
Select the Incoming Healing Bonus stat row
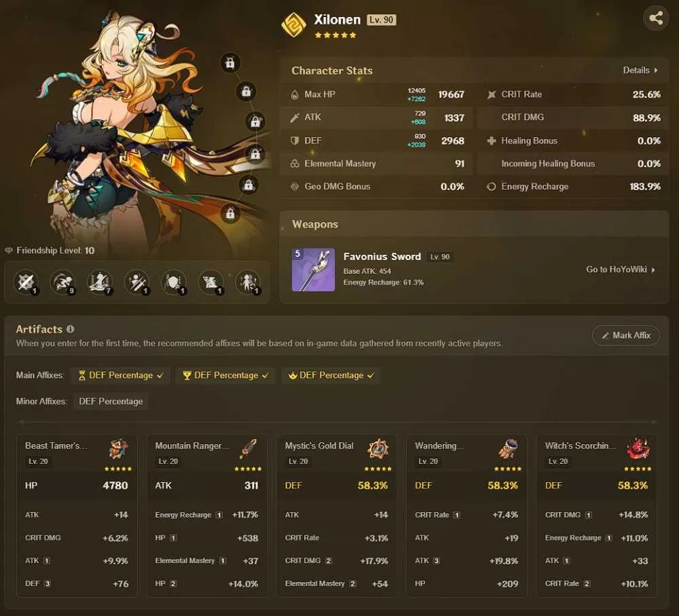click(573, 164)
